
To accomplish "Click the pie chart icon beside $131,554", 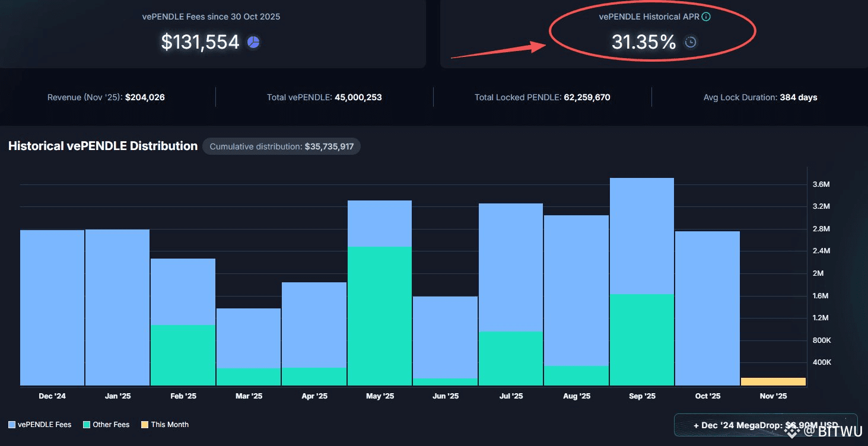I will 253,42.
